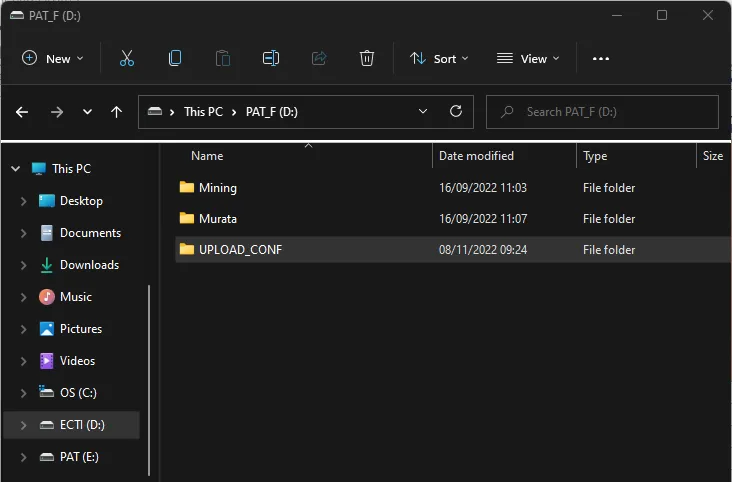Click the Murata folder icon
The height and width of the screenshot is (482, 732).
coord(187,218)
